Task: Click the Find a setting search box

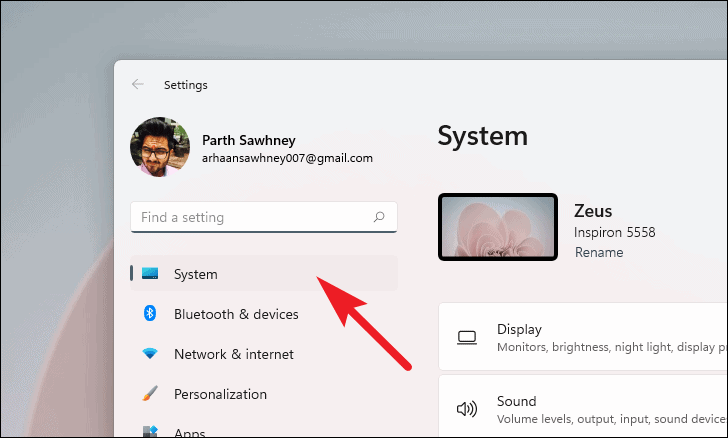Action: [x=264, y=217]
